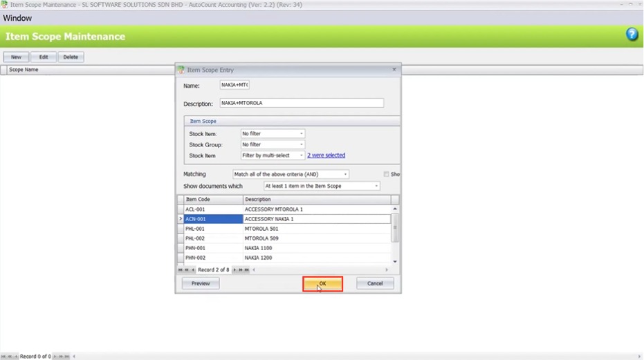Click the MTOROLA 509 description cell
644x360 pixels.
tap(317, 238)
